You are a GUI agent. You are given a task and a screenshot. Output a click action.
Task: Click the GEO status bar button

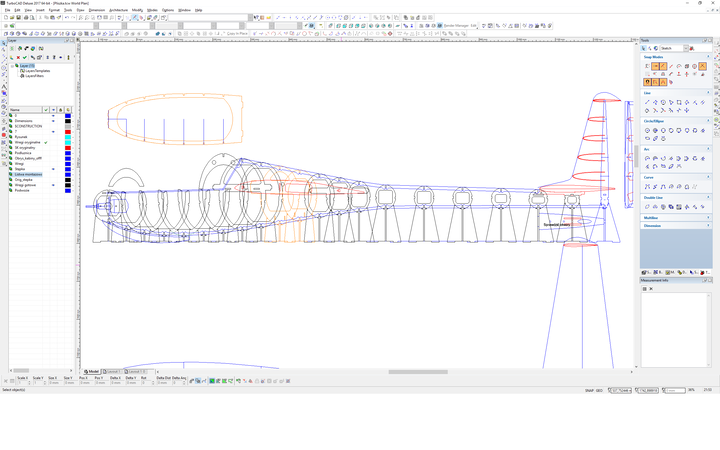[599, 390]
